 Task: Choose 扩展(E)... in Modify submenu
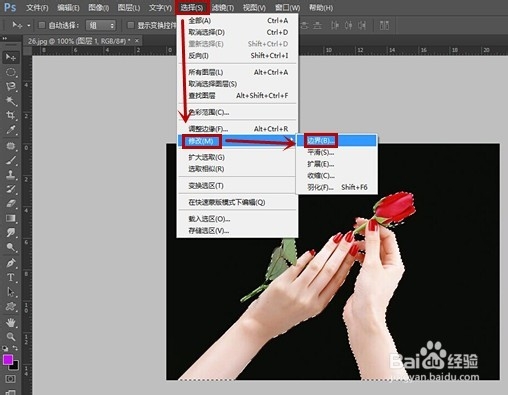(x=337, y=164)
